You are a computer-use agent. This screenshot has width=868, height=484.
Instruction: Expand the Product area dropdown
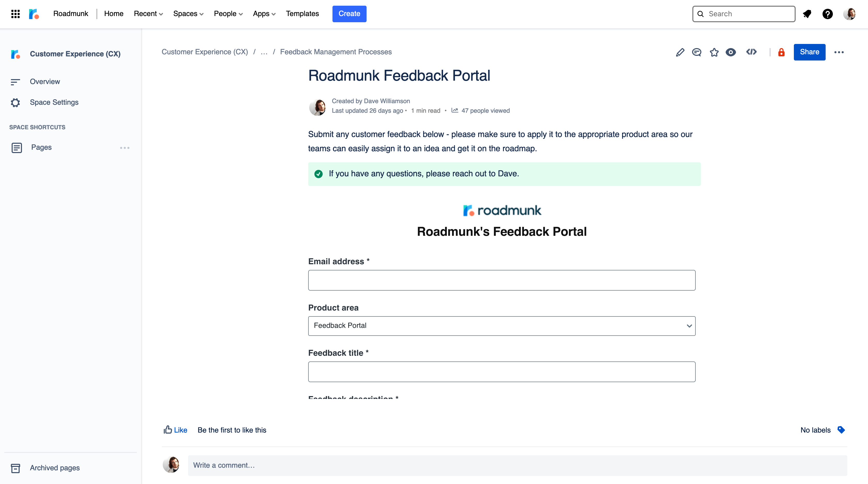(x=501, y=326)
